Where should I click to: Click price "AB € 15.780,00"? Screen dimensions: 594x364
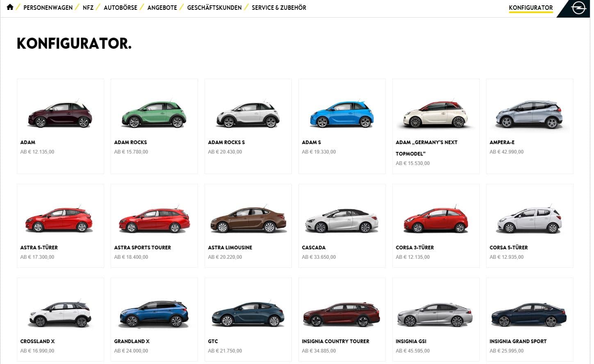pos(131,152)
